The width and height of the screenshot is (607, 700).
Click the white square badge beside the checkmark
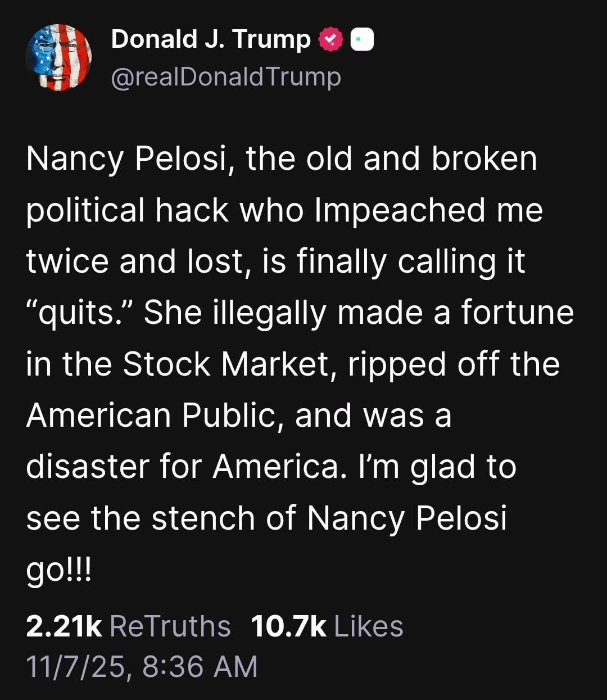[363, 40]
